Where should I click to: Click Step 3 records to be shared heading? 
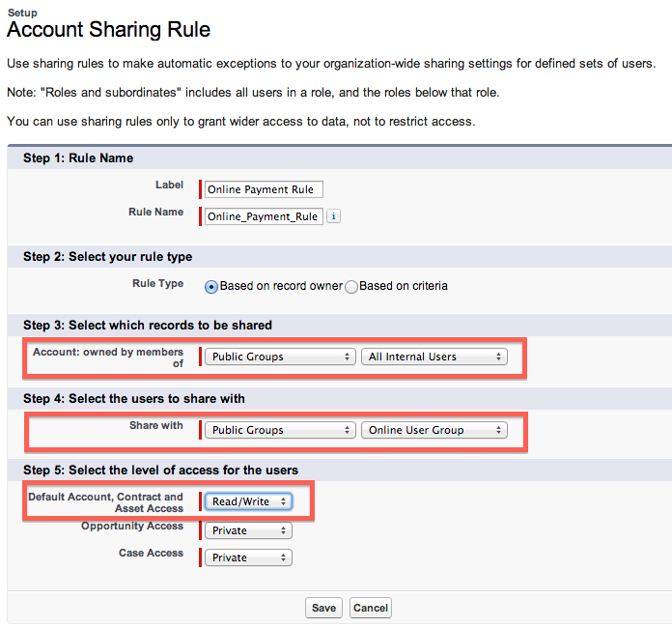click(148, 326)
